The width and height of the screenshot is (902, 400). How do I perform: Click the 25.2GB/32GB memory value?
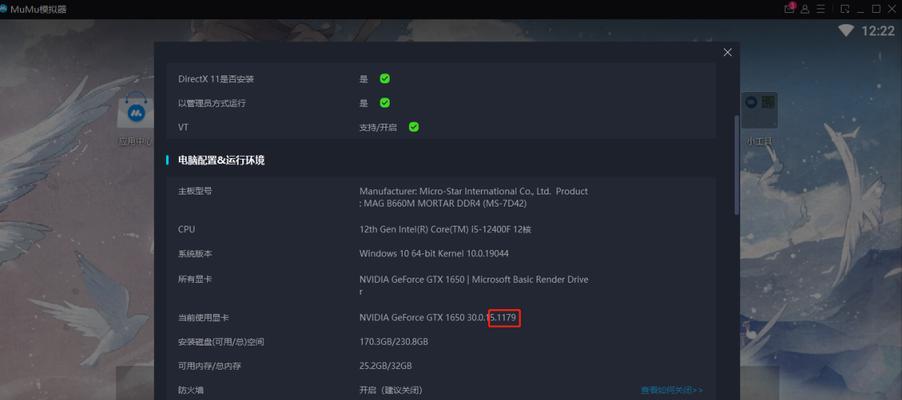(385, 366)
